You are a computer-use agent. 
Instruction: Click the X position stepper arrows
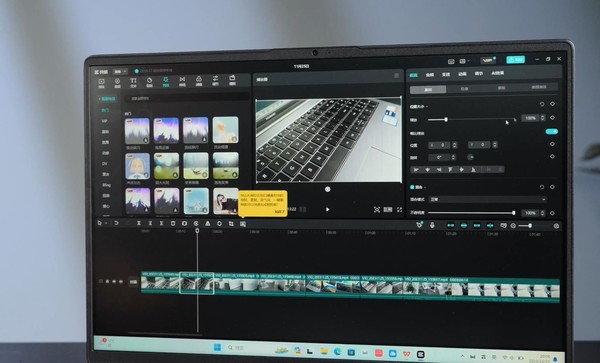pos(455,145)
